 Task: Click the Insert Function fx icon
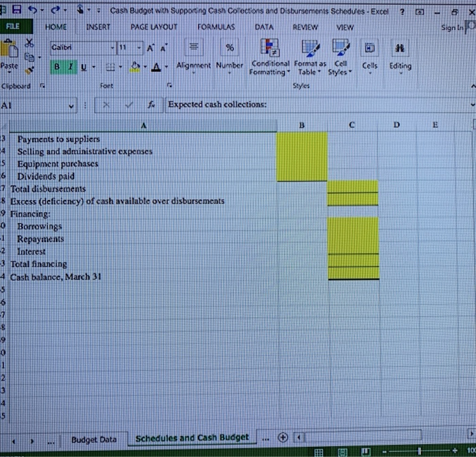tap(151, 105)
